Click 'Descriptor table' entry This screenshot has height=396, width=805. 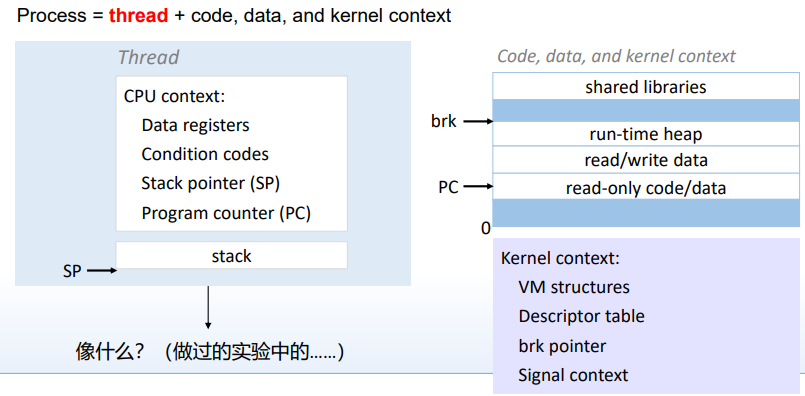coord(582,316)
